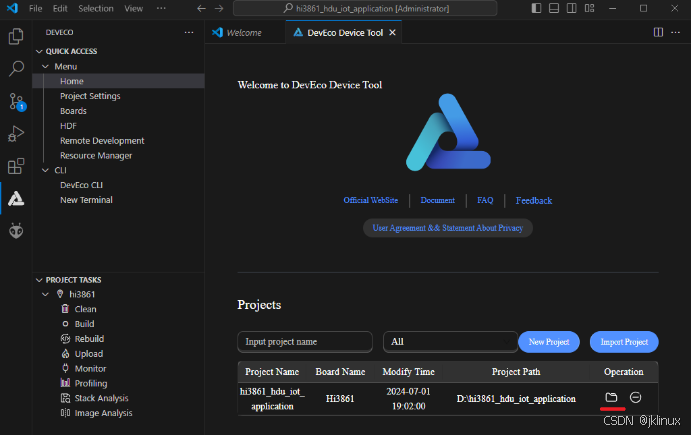The image size is (692, 435).
Task: Close the DevEco Device Tool tab
Action: coord(392,33)
